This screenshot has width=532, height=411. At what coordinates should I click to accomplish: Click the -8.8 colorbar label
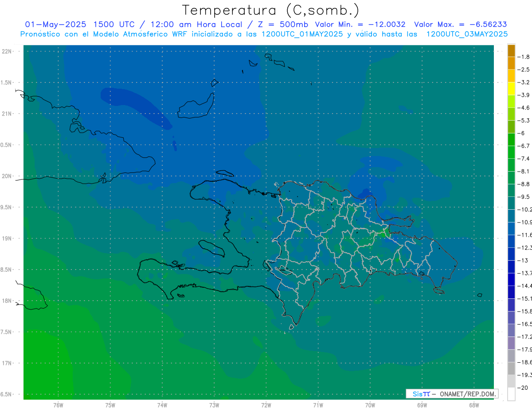click(524, 184)
